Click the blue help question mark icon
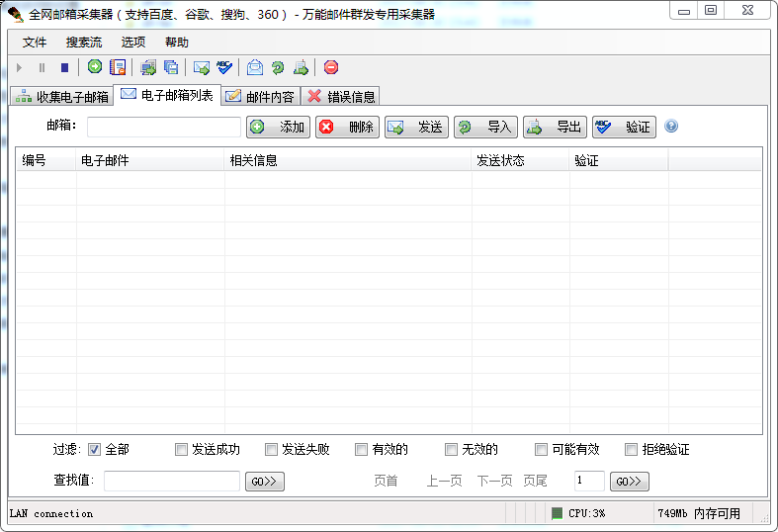 coord(671,126)
